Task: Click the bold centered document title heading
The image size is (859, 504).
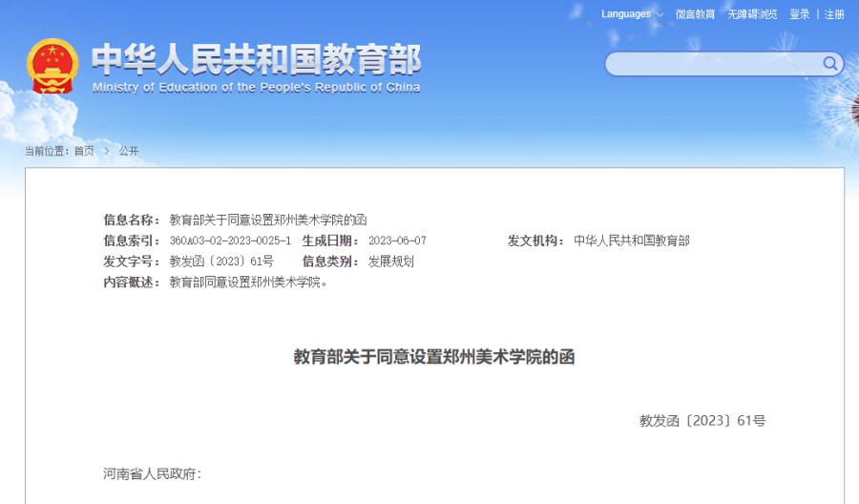Action: point(434,357)
